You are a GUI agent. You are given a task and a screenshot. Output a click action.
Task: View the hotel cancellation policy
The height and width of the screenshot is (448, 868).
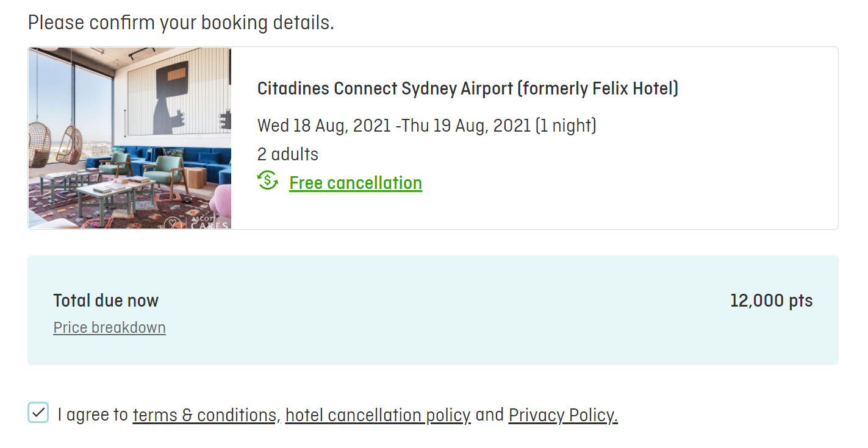[x=378, y=415]
